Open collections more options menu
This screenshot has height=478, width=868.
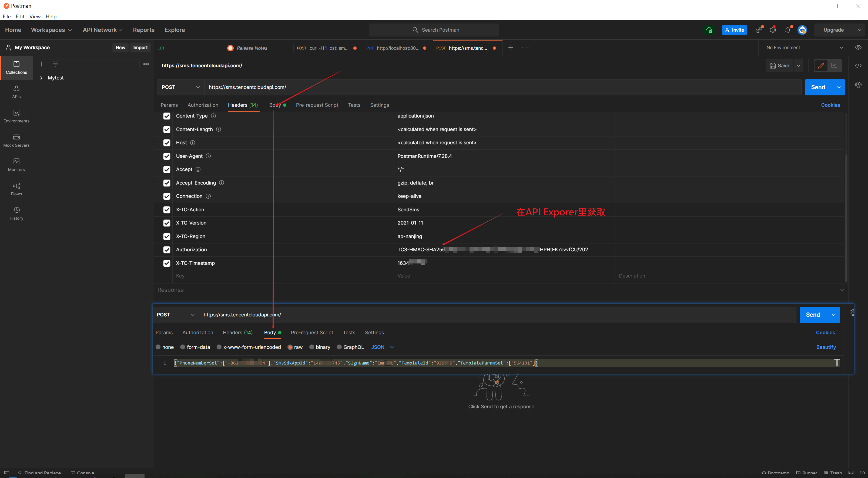pyautogui.click(x=146, y=64)
